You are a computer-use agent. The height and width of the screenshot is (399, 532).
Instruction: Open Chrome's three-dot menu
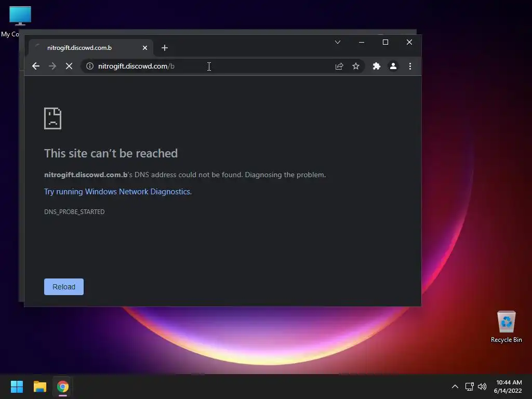pos(410,66)
